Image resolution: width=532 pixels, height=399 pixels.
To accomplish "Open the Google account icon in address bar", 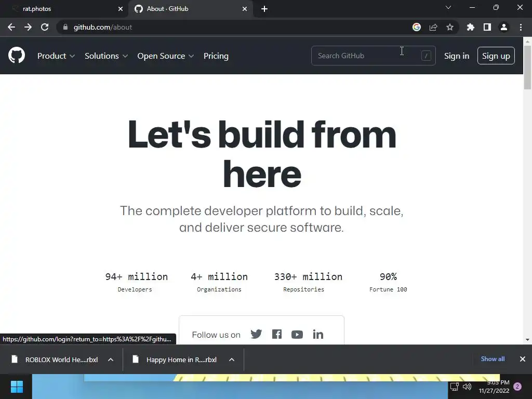I will (x=417, y=27).
